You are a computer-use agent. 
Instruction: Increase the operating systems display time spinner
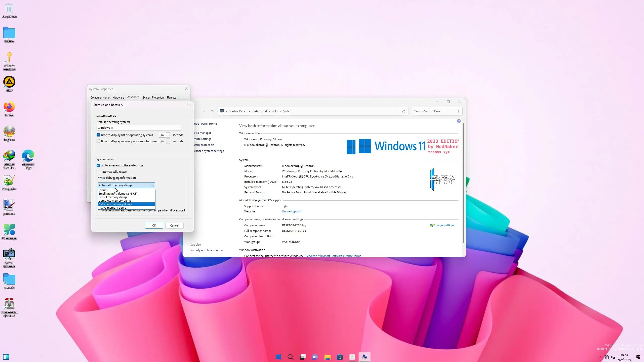168,134
